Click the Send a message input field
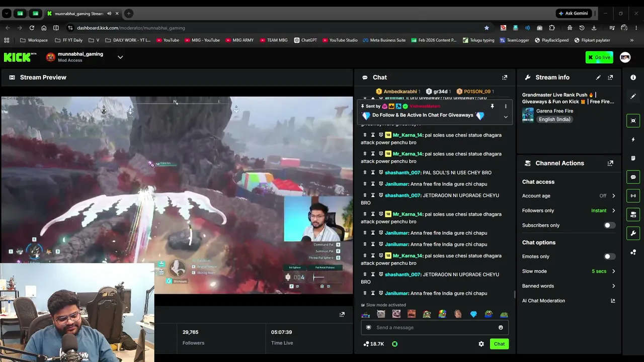The height and width of the screenshot is (362, 644). 434,327
